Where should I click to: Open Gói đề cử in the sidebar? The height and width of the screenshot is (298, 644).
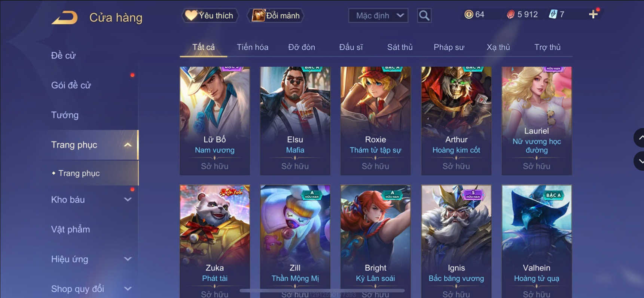coord(71,85)
